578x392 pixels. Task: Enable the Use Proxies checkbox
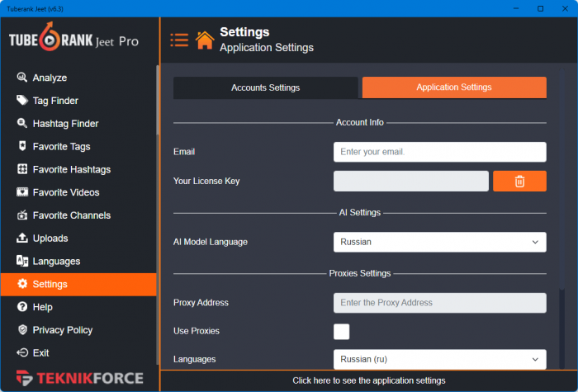341,332
